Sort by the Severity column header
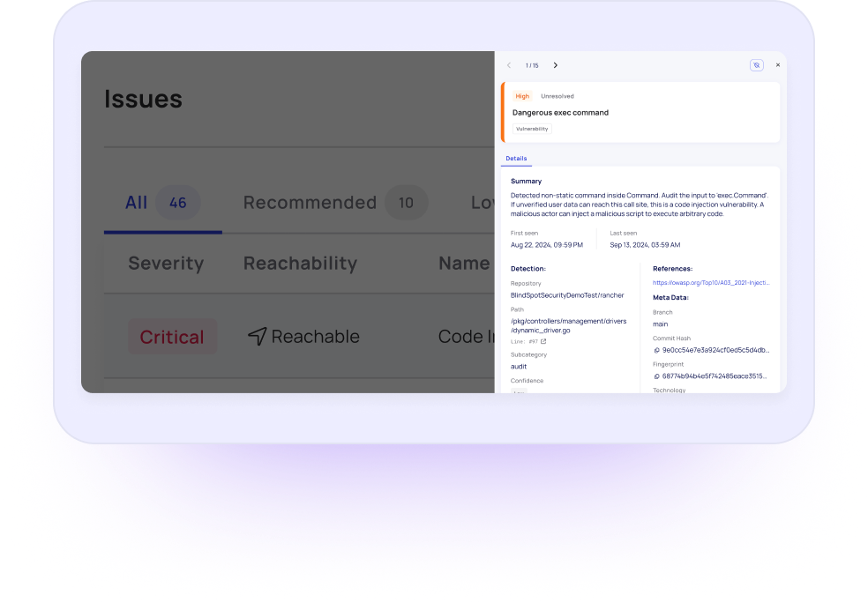Image resolution: width=868 pixels, height=603 pixels. [166, 264]
